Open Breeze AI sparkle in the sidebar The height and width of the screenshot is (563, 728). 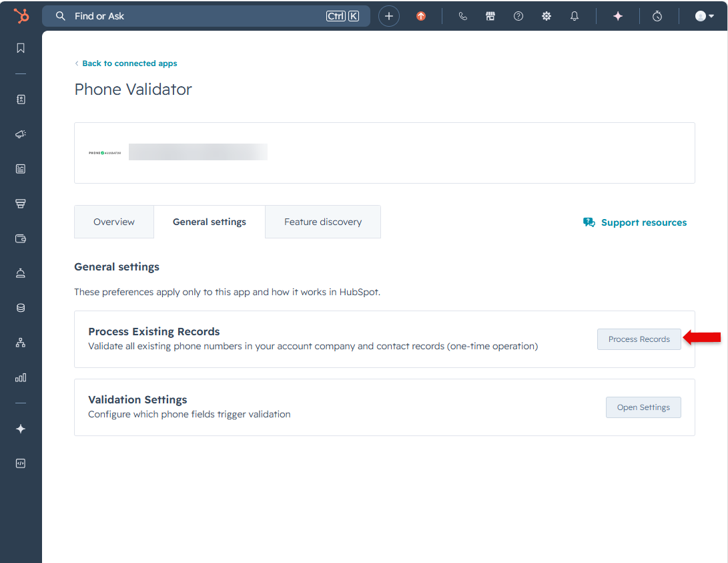[21, 429]
